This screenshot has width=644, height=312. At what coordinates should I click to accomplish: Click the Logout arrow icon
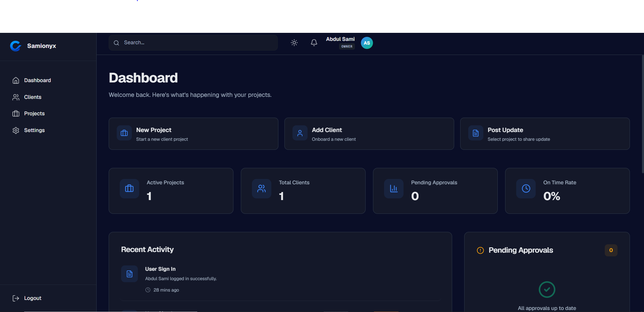coord(16,298)
